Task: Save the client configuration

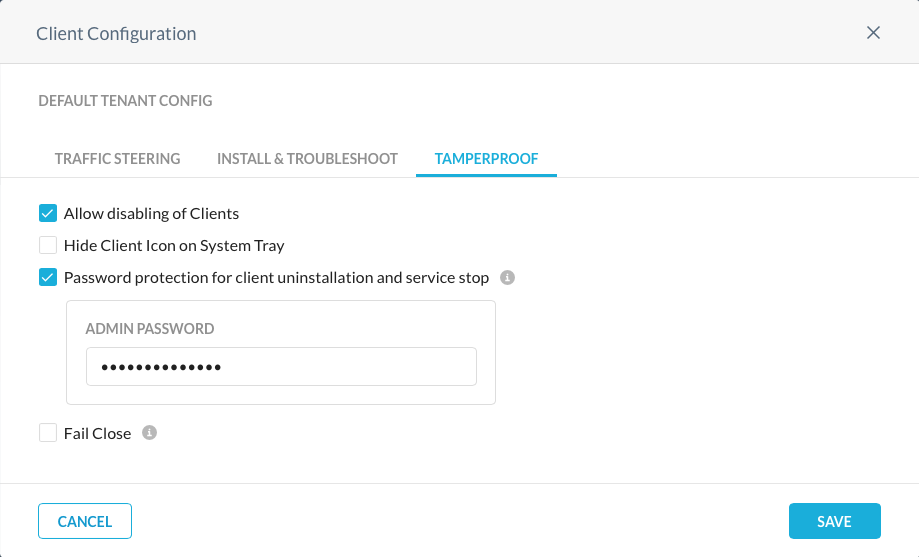Action: pyautogui.click(x=834, y=521)
